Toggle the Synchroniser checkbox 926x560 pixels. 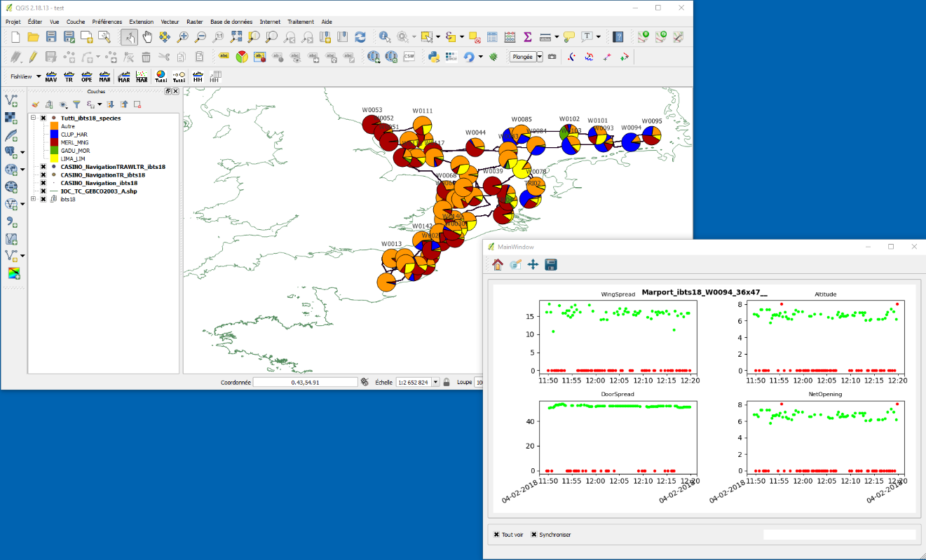pos(534,535)
